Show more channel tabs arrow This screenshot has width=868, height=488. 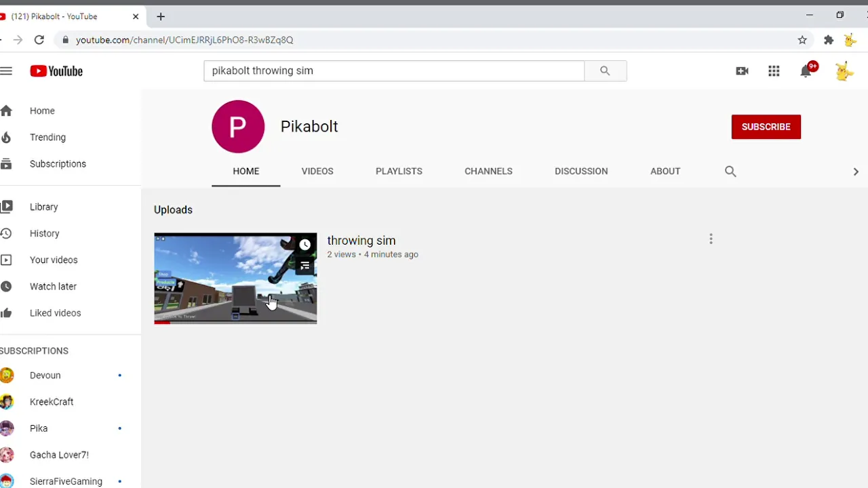point(856,171)
